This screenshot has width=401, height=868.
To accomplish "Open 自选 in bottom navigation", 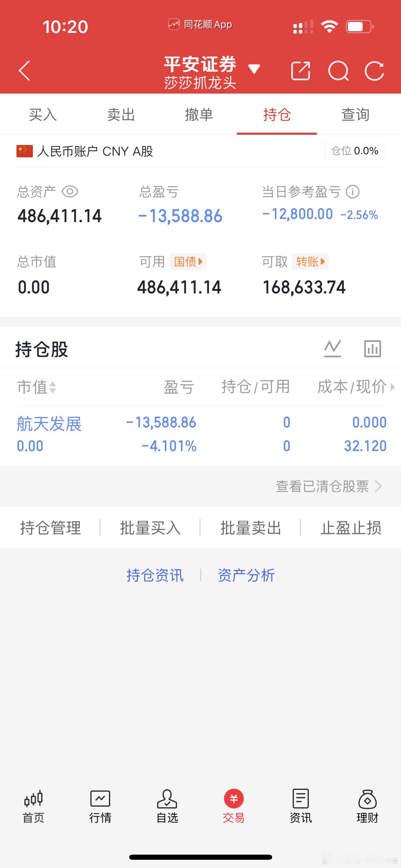I will click(167, 807).
